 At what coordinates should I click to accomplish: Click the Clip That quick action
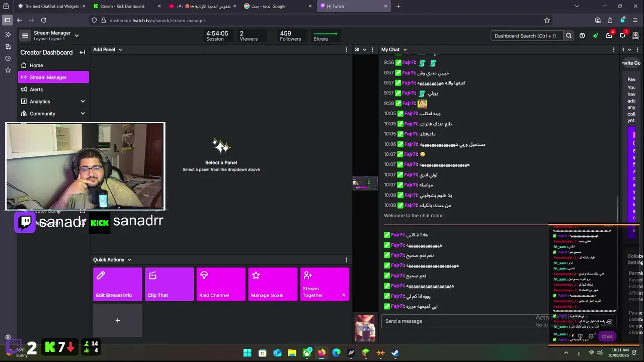tap(169, 284)
